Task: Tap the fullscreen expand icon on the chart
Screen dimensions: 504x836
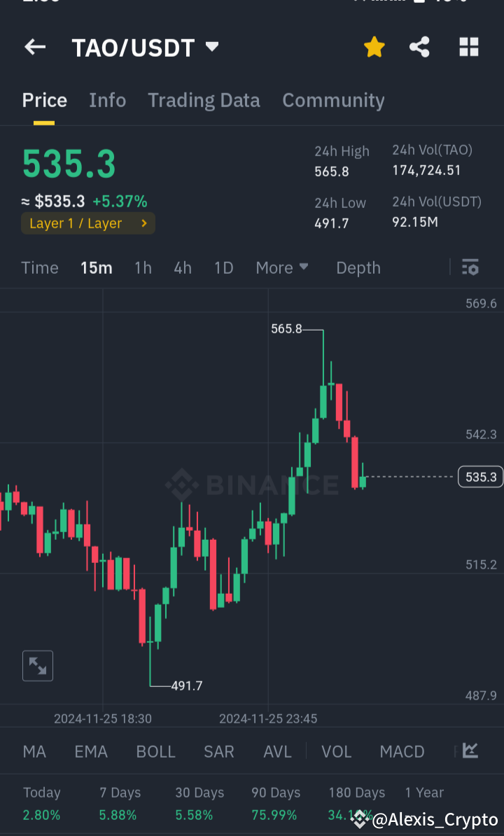Action: point(37,666)
